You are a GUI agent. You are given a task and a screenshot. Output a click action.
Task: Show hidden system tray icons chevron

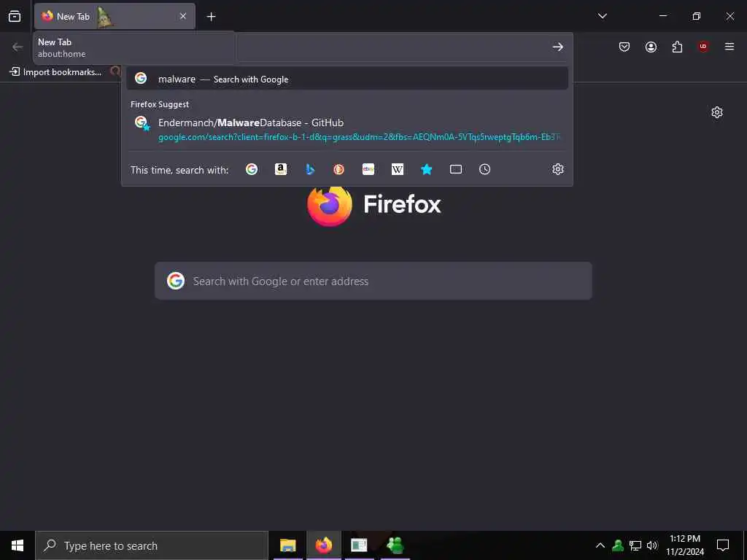[600, 545]
